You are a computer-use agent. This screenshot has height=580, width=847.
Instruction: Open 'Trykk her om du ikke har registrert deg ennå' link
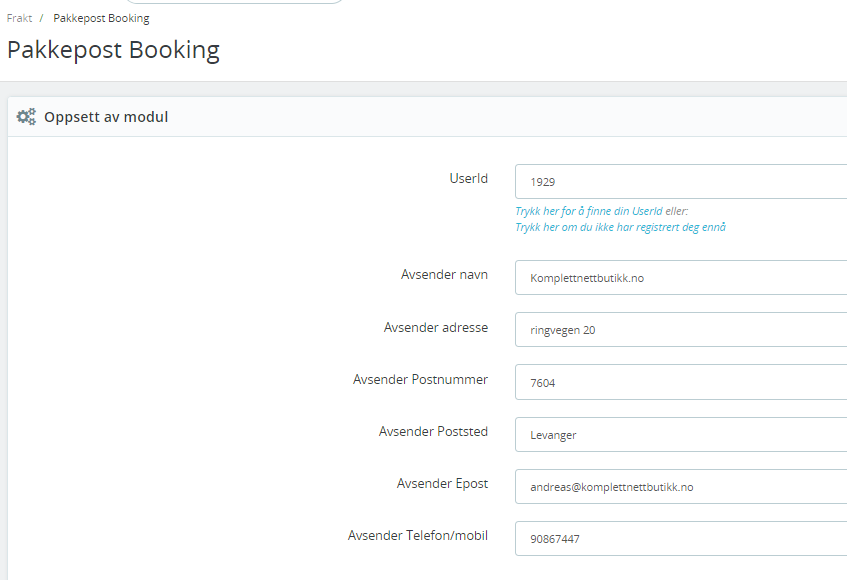620,227
